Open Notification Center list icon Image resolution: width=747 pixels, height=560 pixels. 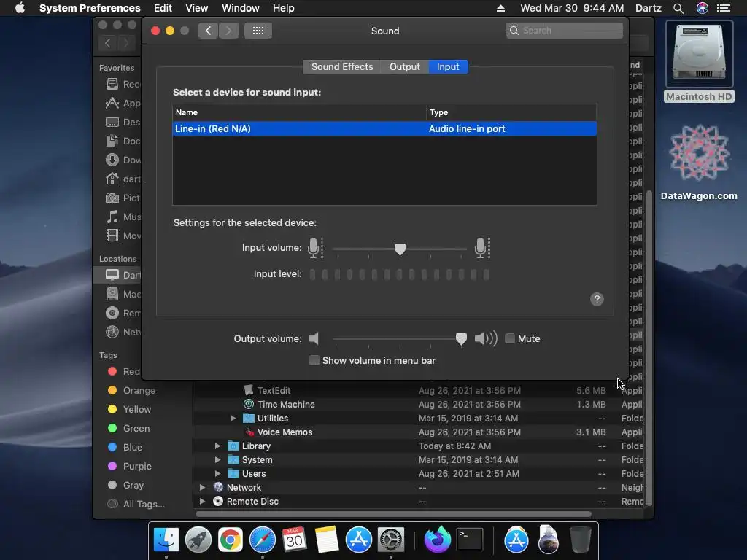[724, 8]
